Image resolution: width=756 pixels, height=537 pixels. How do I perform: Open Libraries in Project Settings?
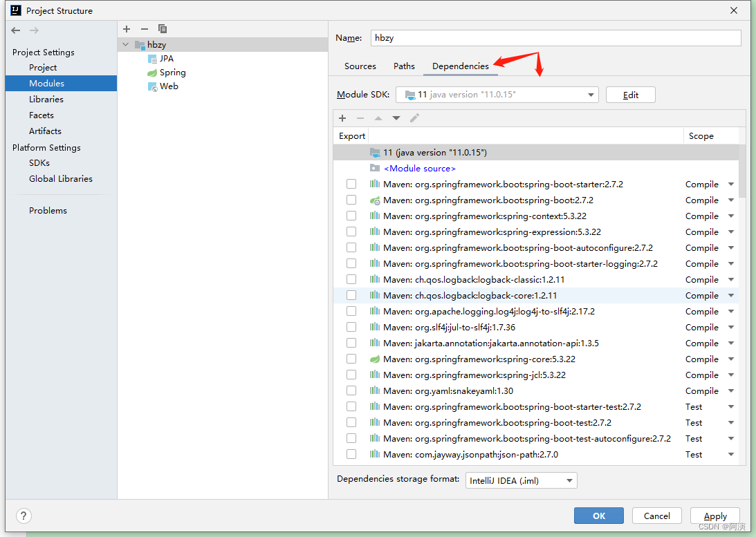46,100
